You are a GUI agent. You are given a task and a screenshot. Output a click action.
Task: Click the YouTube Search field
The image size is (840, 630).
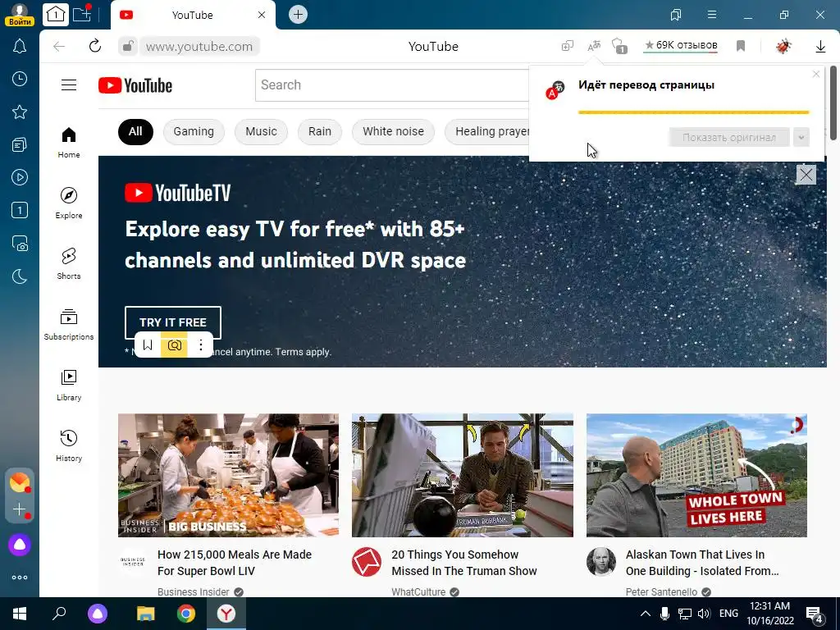[391, 85]
